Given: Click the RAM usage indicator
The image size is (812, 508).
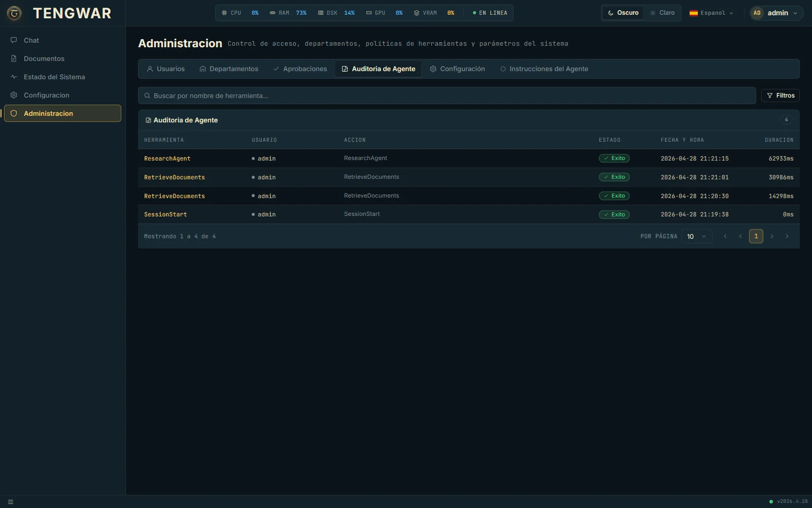Looking at the screenshot, I should point(288,13).
